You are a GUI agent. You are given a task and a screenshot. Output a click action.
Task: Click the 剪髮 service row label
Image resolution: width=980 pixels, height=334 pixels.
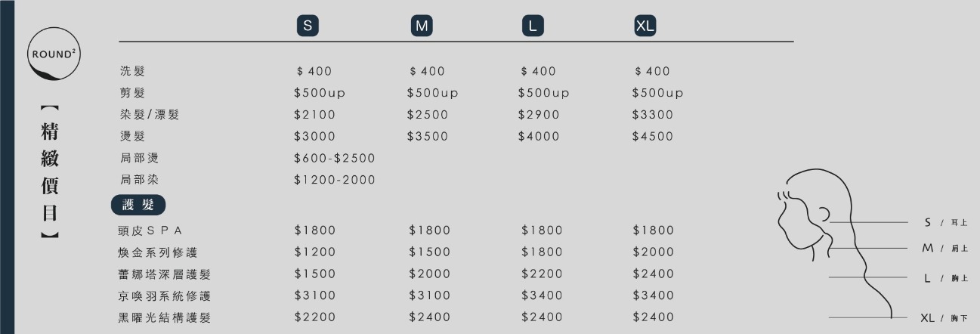(x=132, y=93)
